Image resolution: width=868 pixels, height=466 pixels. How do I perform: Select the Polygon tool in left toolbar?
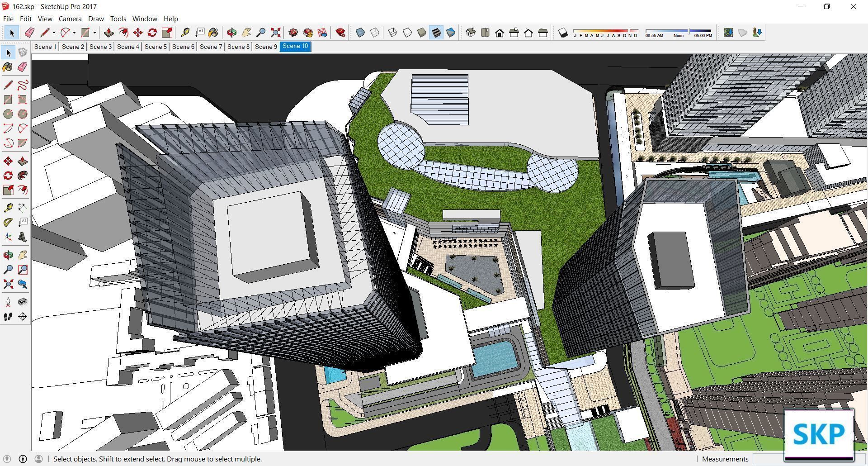[23, 114]
